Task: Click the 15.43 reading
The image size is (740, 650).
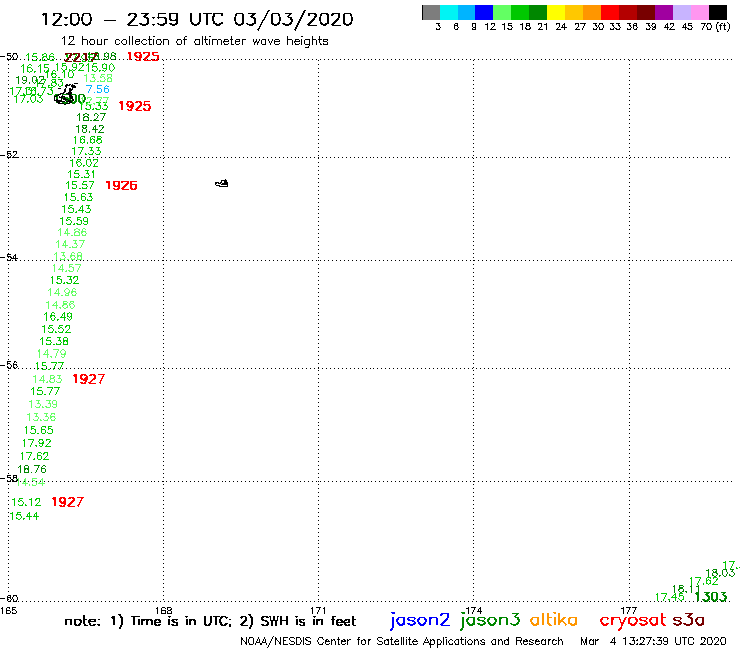Action: pos(76,209)
